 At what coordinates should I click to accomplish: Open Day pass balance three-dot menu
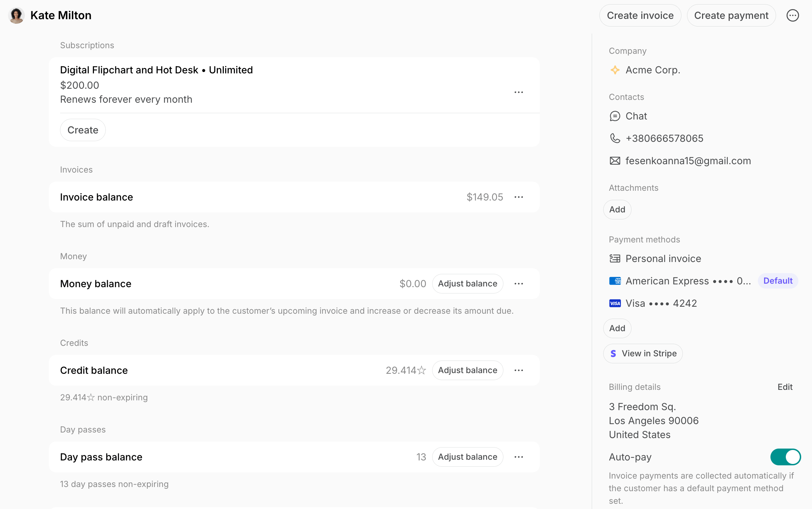pos(518,457)
